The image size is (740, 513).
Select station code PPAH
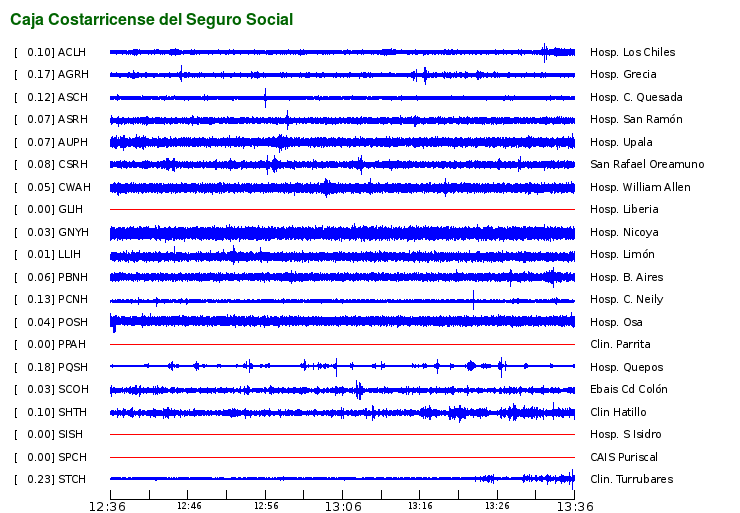[72, 345]
